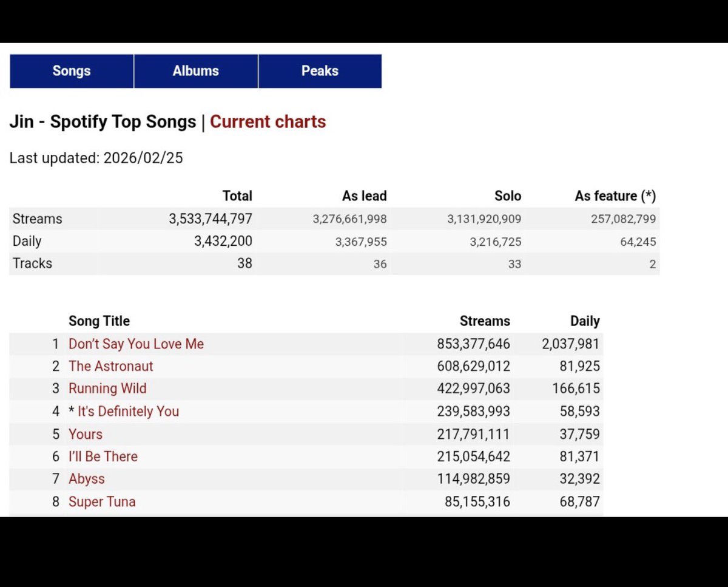This screenshot has height=587, width=728.
Task: Select streams count 85,155,316
Action: pyautogui.click(x=477, y=502)
